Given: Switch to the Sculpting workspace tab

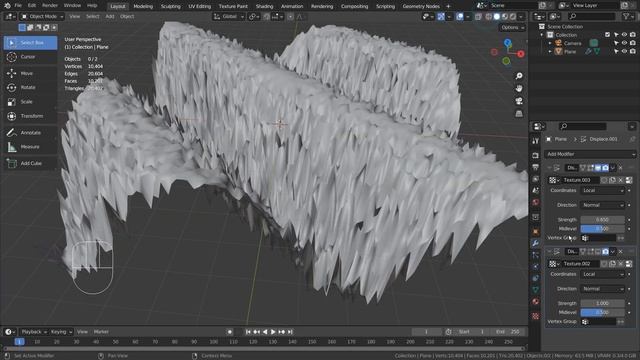Looking at the screenshot, I should tap(171, 6).
